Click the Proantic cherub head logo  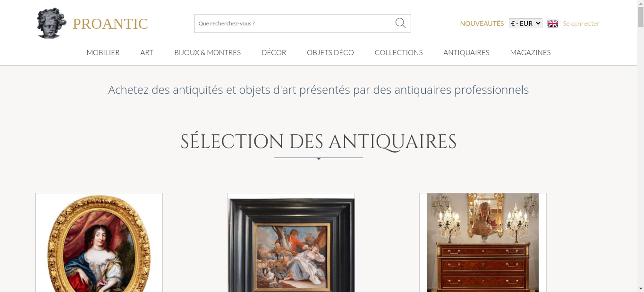pos(52,23)
